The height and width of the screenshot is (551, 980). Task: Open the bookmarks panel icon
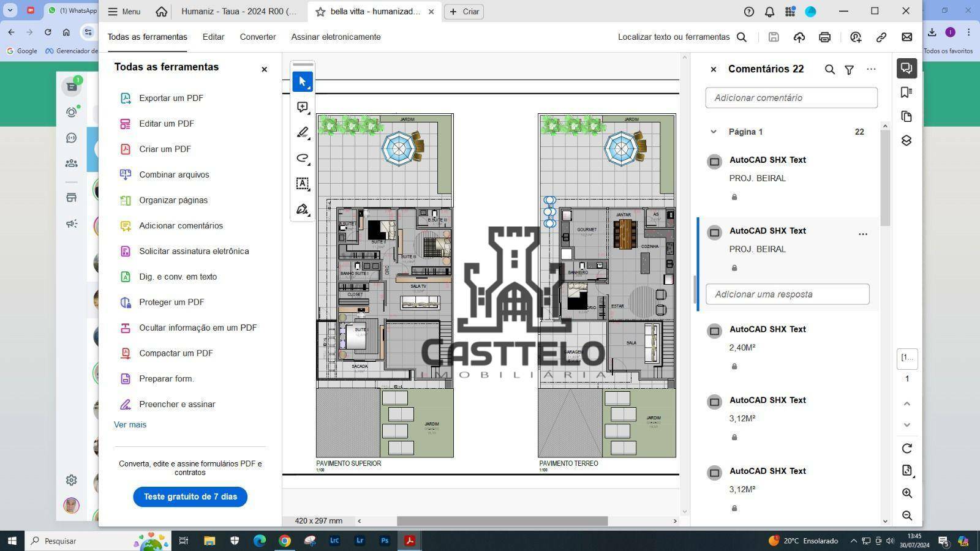pos(907,92)
